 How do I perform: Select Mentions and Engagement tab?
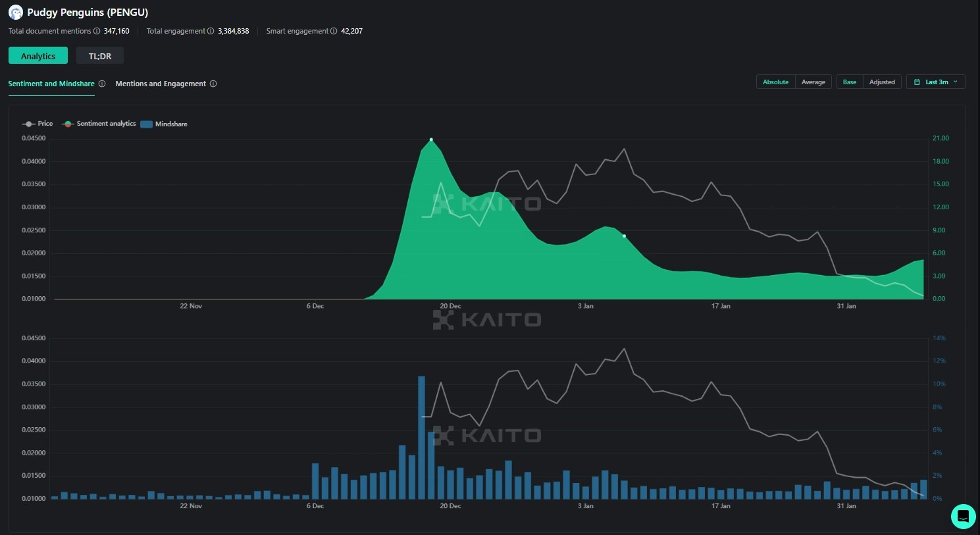point(161,84)
